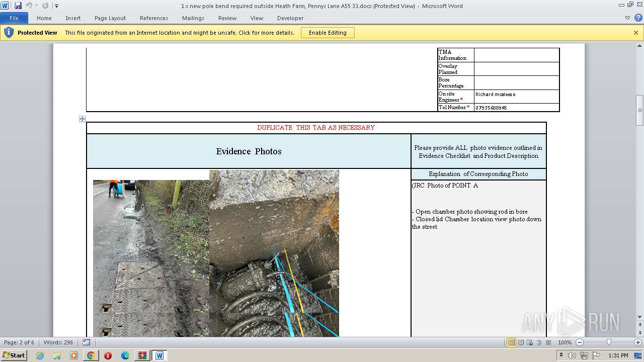The image size is (644, 362).
Task: Click the TMA Information label cell
Action: pyautogui.click(x=456, y=55)
